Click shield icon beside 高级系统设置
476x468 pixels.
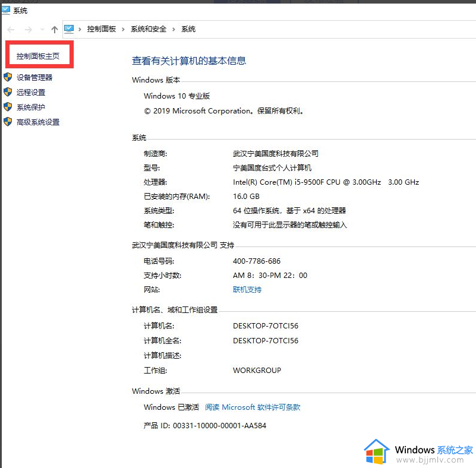(8, 122)
